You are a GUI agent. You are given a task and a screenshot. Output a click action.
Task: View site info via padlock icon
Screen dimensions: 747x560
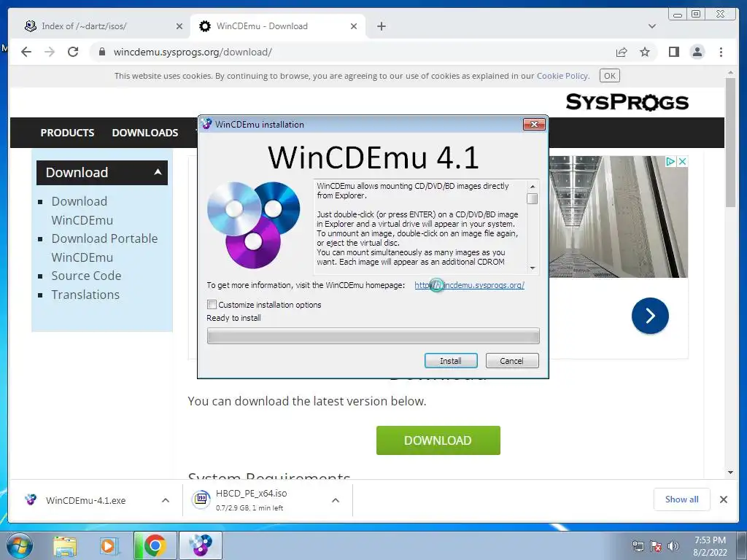click(x=101, y=52)
